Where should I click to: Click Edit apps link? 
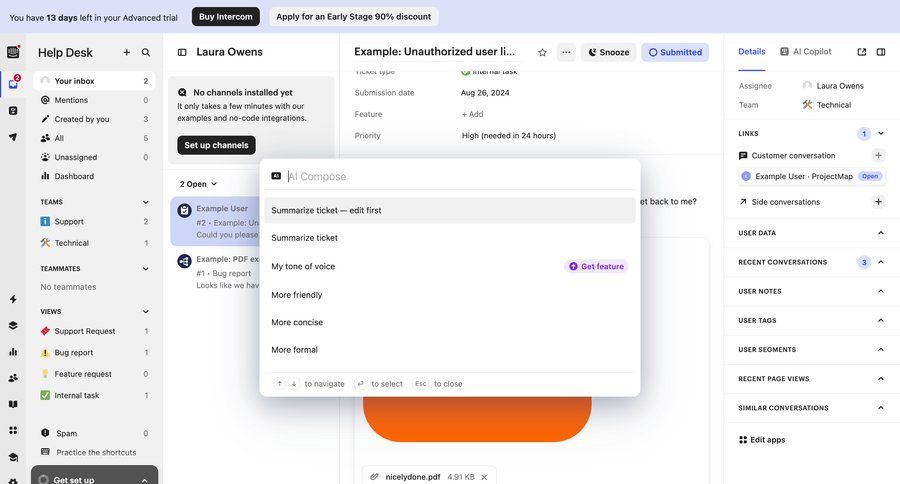pyautogui.click(x=762, y=440)
